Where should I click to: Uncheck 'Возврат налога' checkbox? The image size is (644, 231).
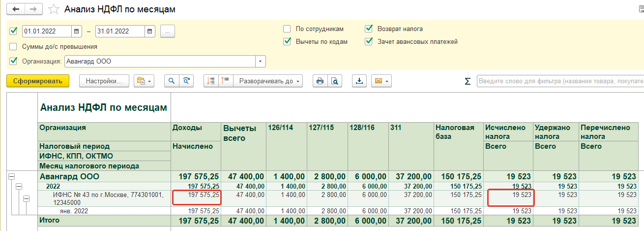pos(369,29)
